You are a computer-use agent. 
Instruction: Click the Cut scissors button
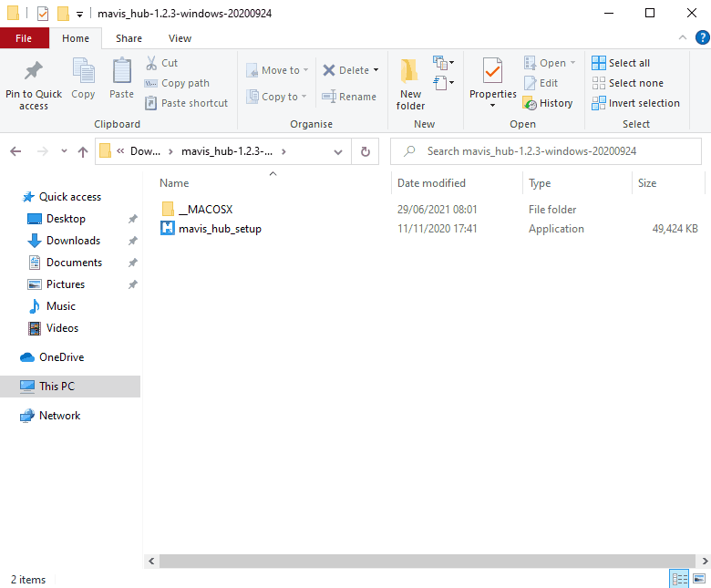162,63
